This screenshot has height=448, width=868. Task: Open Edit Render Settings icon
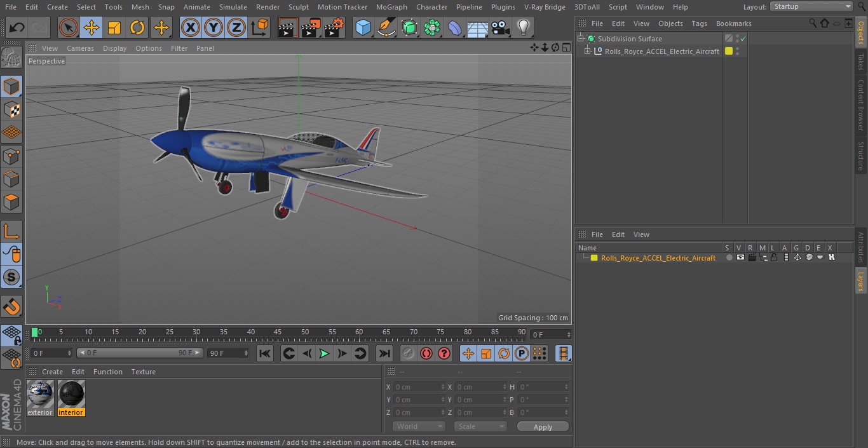pos(334,27)
